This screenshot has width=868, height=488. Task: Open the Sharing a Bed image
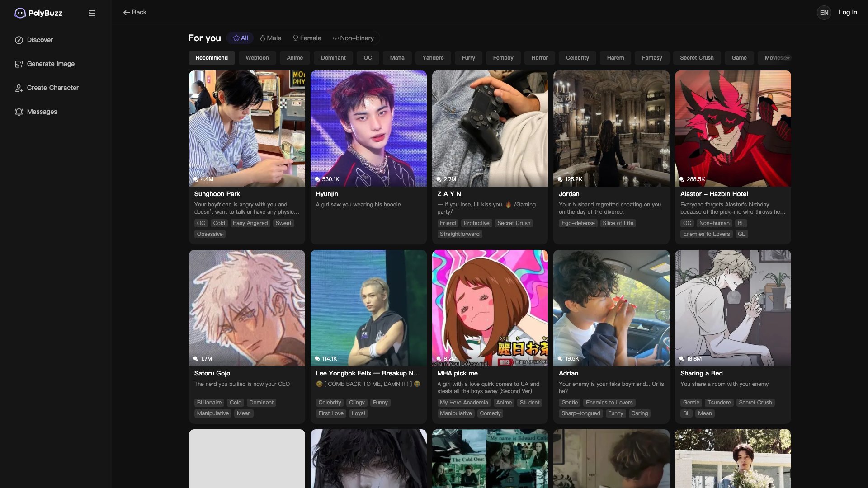(x=733, y=308)
